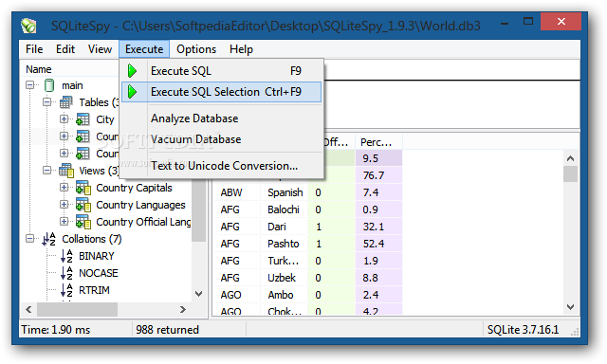Select Analyze Database from the menu
The width and height of the screenshot is (607, 364).
click(x=221, y=118)
